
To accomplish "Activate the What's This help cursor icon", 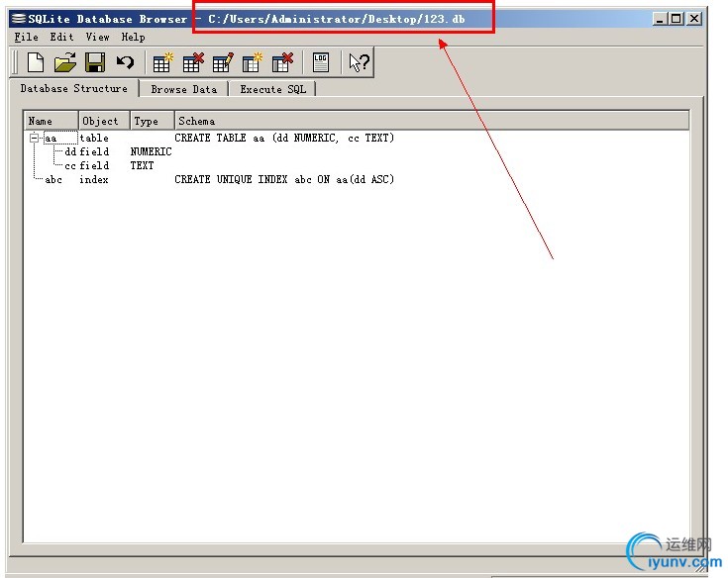I will click(x=359, y=62).
